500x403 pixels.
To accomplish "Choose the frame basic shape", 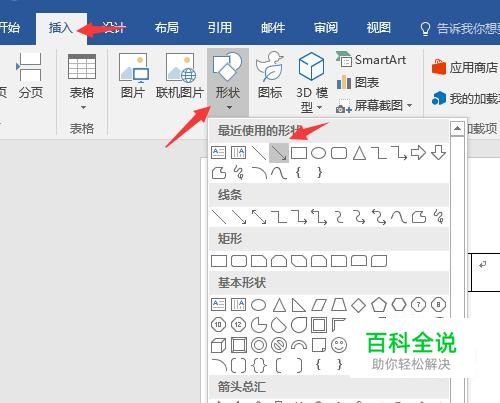I will pyautogui.click(x=319, y=325).
